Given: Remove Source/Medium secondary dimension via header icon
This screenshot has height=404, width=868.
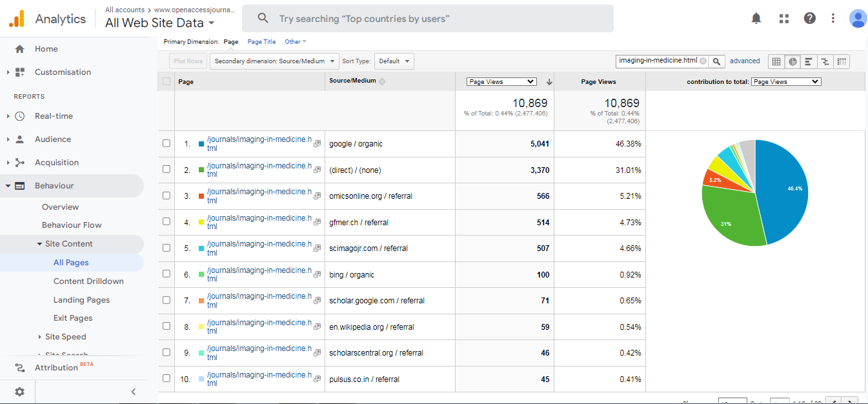Looking at the screenshot, I should (382, 81).
